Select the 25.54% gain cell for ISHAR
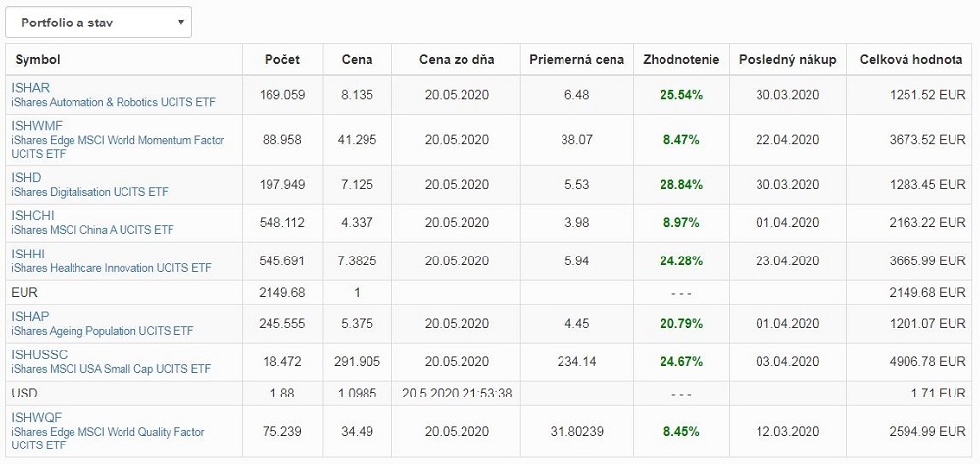The width and height of the screenshot is (980, 467). coord(680,95)
